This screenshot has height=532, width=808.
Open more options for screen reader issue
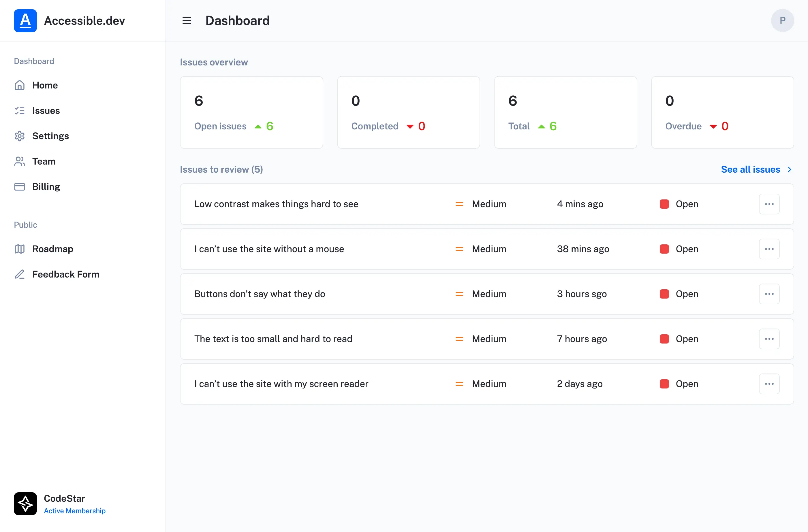[769, 384]
